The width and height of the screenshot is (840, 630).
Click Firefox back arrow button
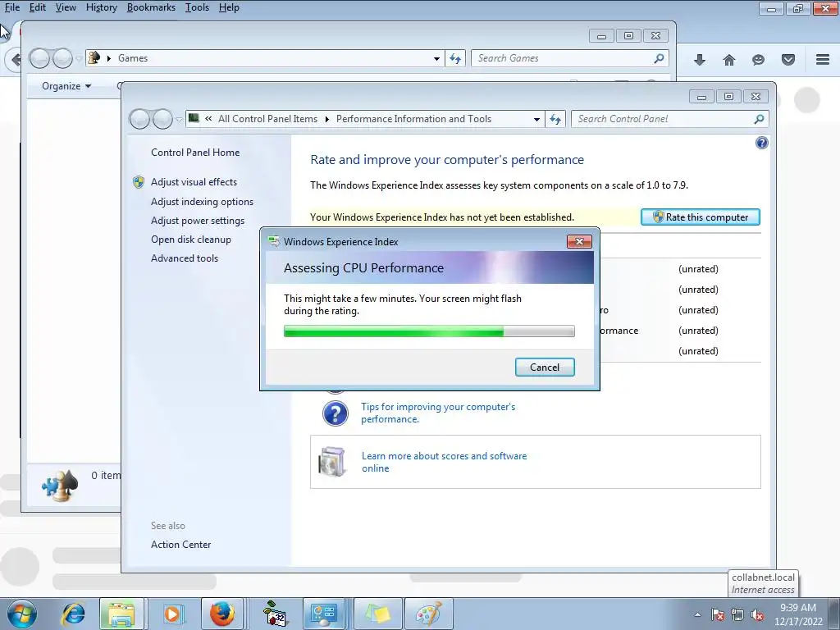click(15, 59)
